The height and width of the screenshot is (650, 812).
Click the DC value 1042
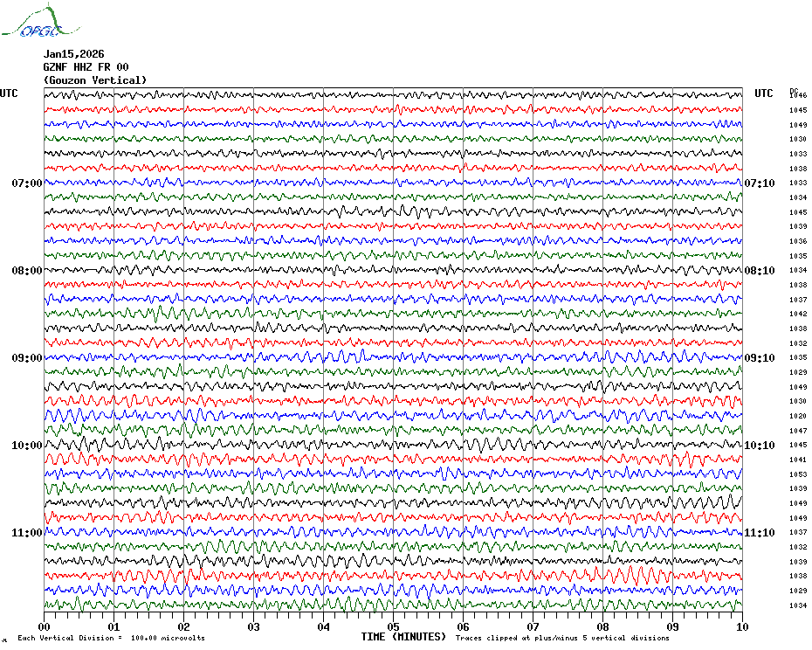pyautogui.click(x=798, y=314)
